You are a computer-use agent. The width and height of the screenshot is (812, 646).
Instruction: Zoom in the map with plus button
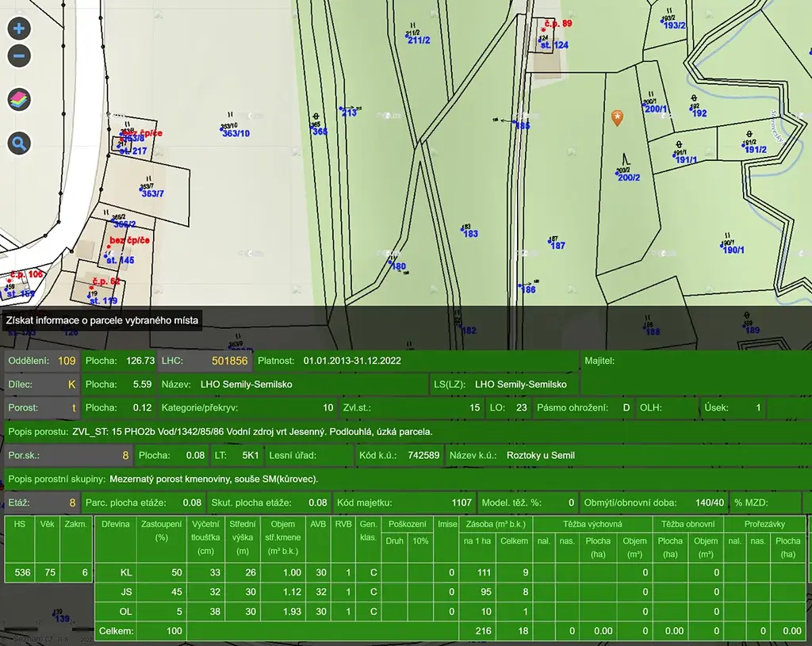[x=20, y=29]
